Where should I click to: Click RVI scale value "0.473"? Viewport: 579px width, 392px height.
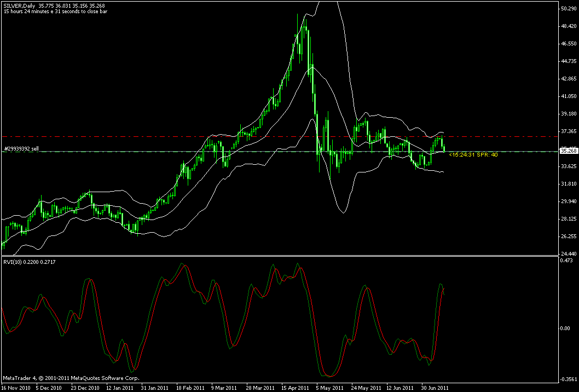click(x=567, y=261)
